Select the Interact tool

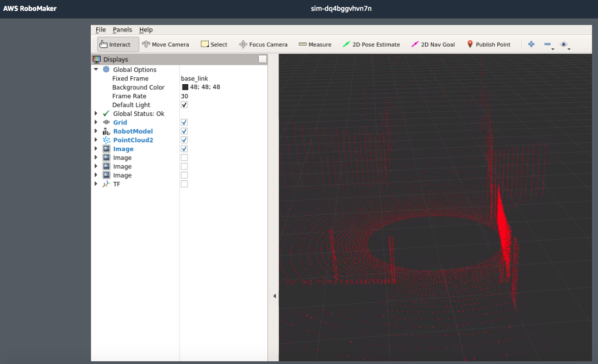(118, 45)
